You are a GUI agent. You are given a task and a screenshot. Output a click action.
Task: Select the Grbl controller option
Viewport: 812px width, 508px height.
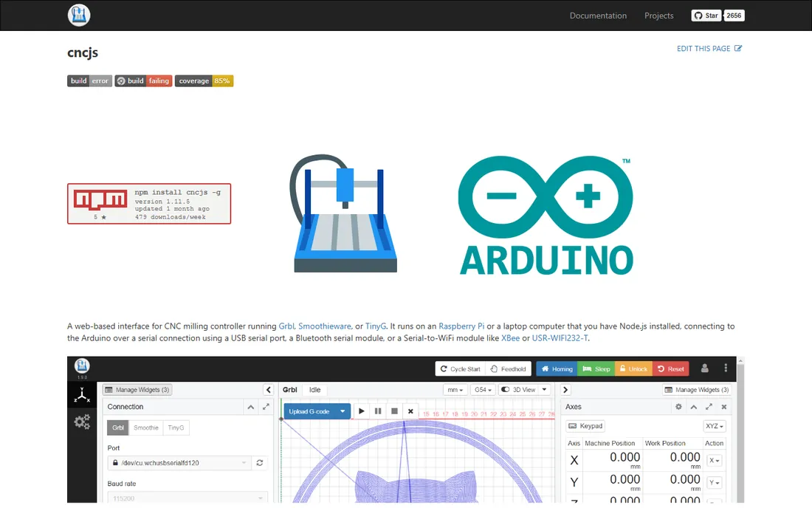pyautogui.click(x=118, y=428)
